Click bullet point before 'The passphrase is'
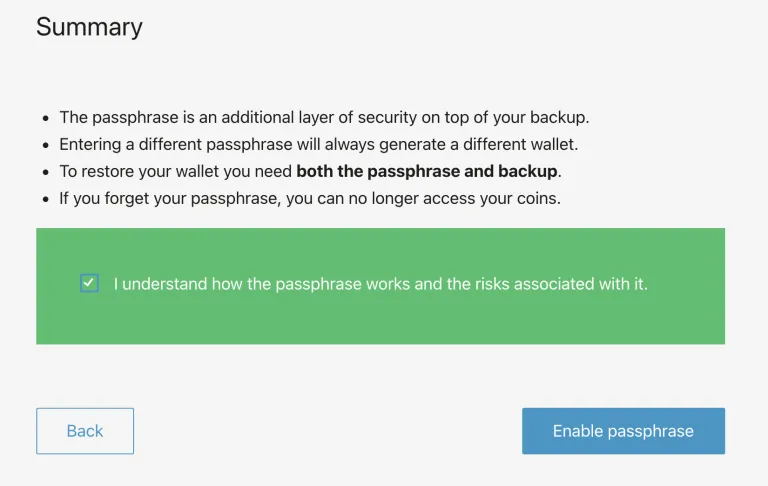 [x=43, y=118]
